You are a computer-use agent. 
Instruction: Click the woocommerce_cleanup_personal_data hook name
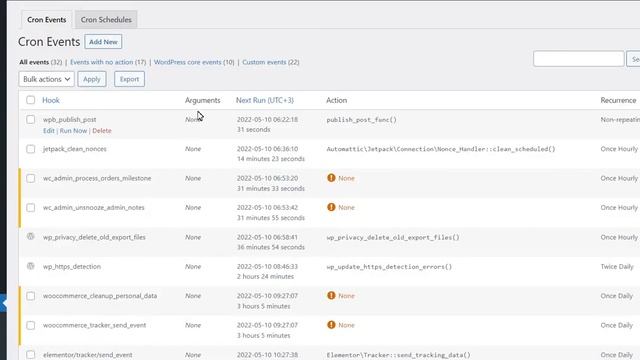[100, 296]
